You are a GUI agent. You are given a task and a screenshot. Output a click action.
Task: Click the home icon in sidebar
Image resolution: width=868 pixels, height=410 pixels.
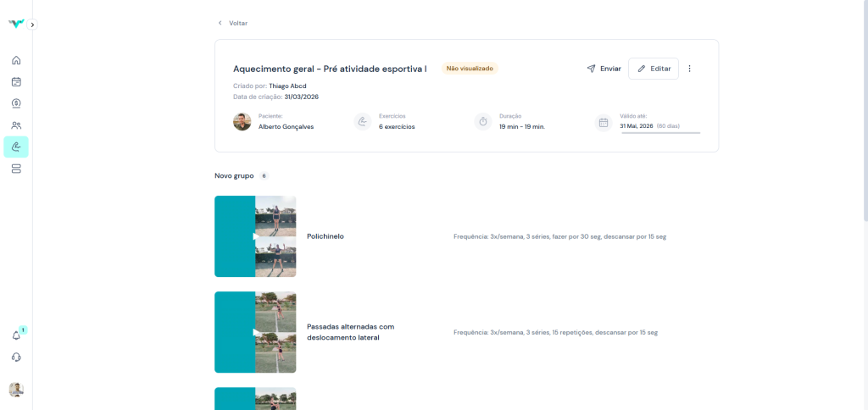[16, 60]
